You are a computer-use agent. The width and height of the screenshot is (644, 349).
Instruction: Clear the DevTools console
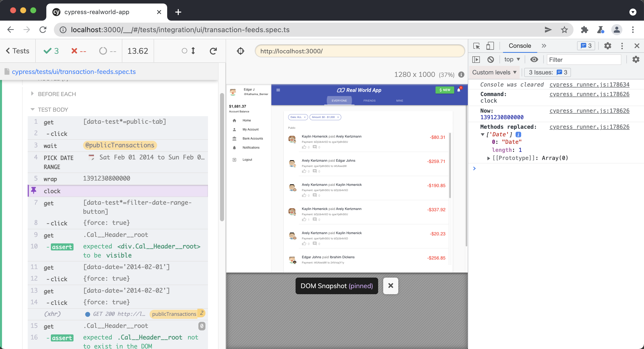point(491,59)
